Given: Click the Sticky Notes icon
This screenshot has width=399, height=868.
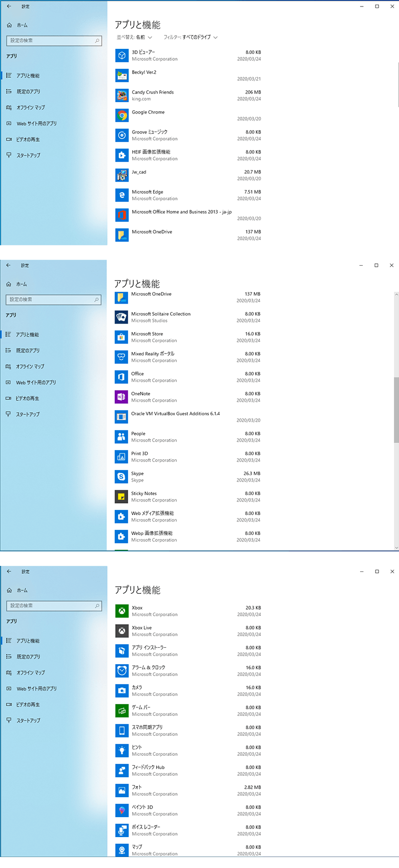Looking at the screenshot, I should pyautogui.click(x=121, y=497).
